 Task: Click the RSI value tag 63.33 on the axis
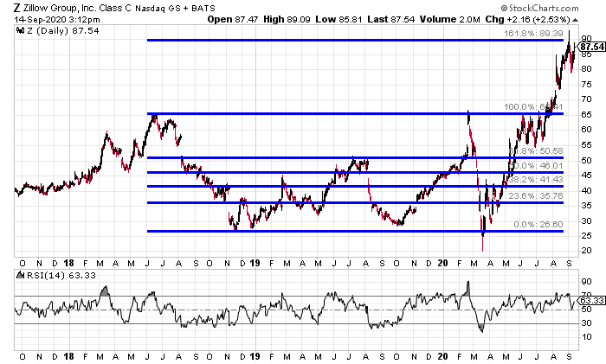(591, 300)
